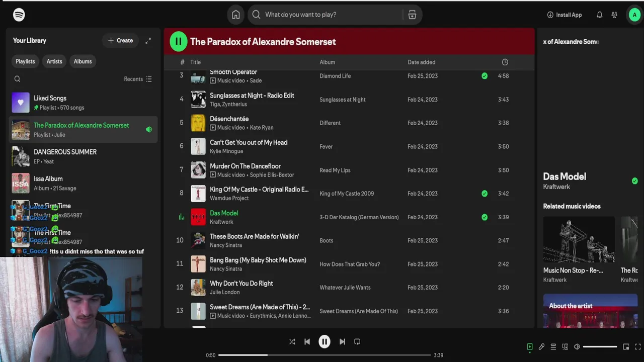
Task: Open About the artist card
Action: 590,310
